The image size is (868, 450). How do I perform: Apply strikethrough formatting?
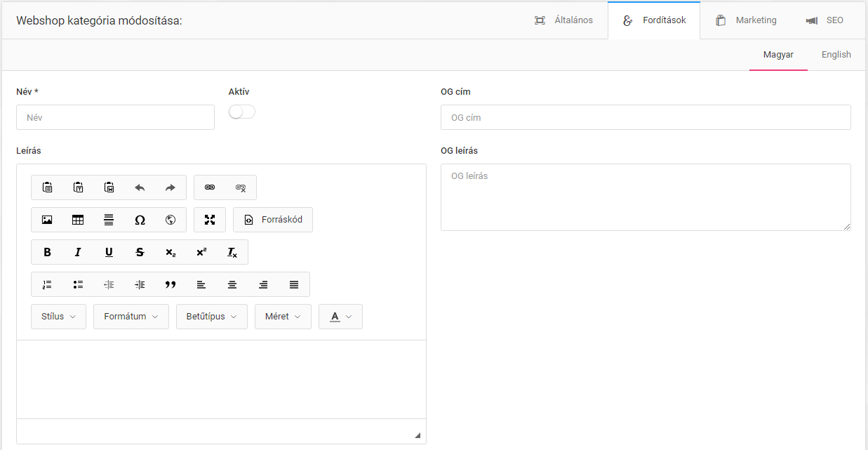click(140, 252)
